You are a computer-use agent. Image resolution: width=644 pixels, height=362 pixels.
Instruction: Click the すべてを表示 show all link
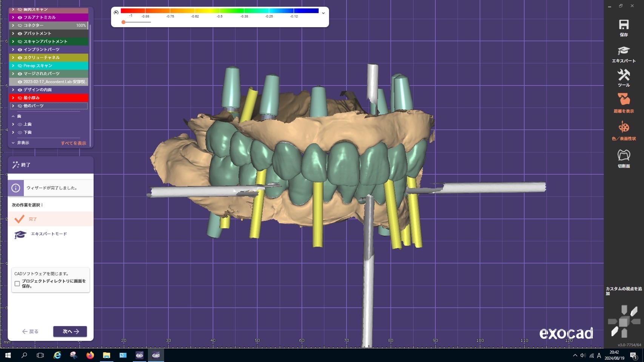[x=74, y=143]
